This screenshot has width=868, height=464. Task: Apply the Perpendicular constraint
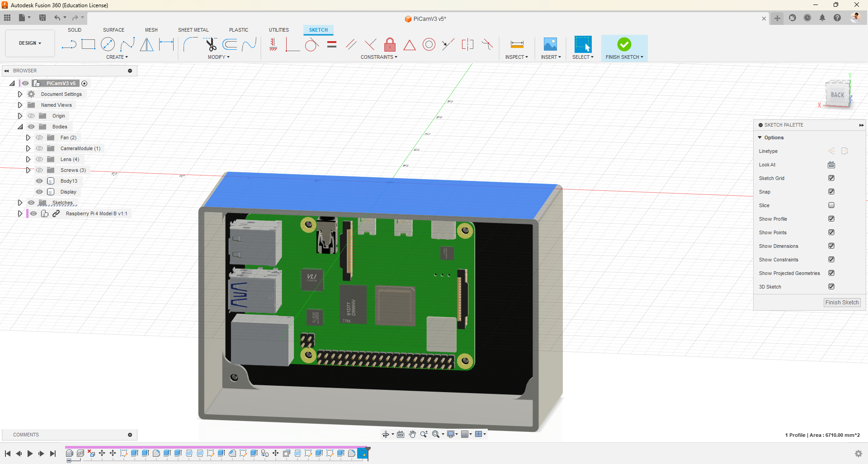tap(370, 44)
